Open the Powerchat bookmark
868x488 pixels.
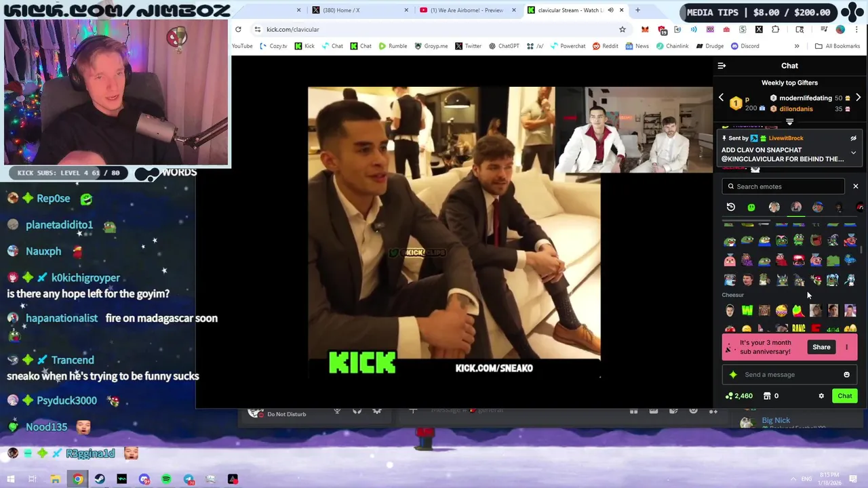click(x=568, y=46)
